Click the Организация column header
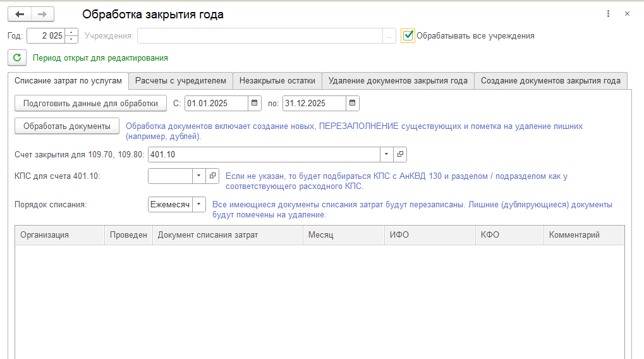The width and height of the screenshot is (644, 359). click(60, 235)
